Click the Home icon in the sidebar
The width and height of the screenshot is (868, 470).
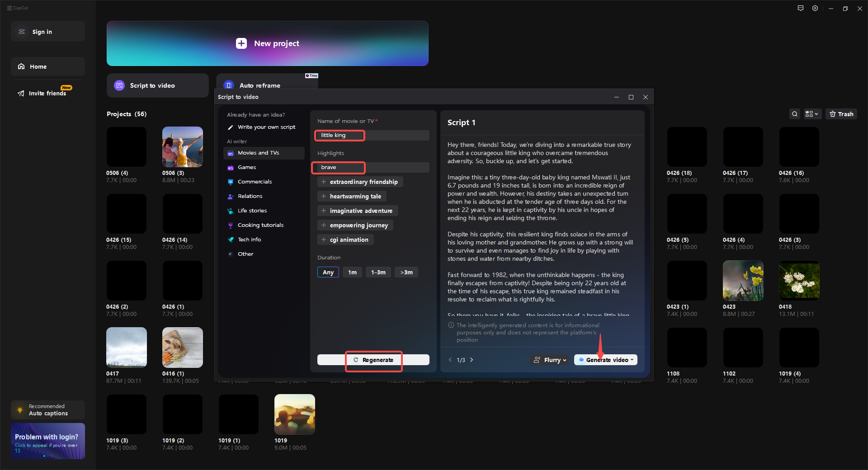coord(21,66)
